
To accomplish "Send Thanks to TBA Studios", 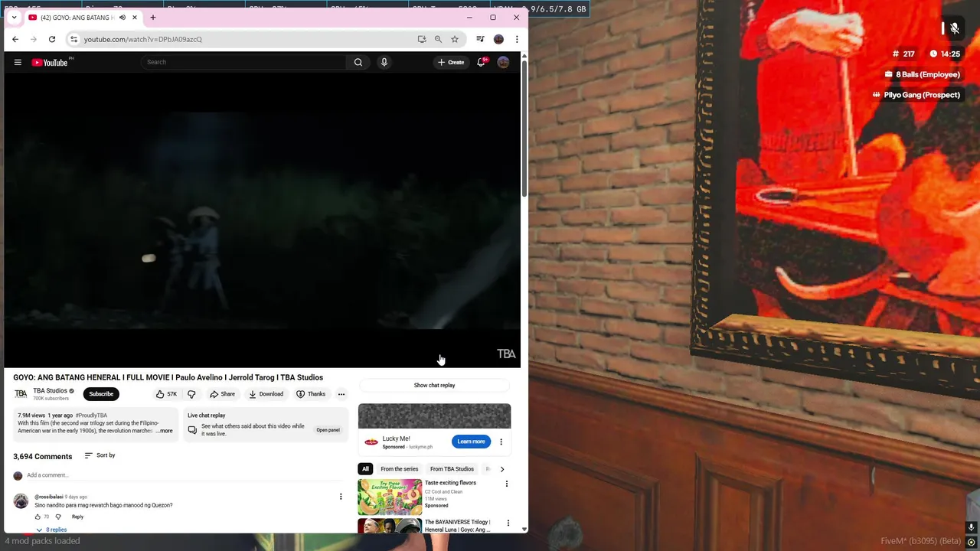I will click(311, 394).
